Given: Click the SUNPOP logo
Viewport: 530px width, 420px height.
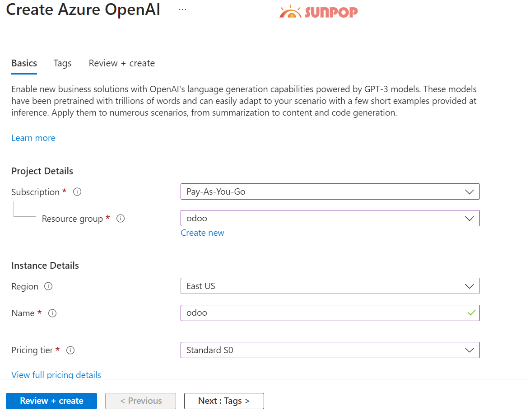Looking at the screenshot, I should click(x=318, y=11).
